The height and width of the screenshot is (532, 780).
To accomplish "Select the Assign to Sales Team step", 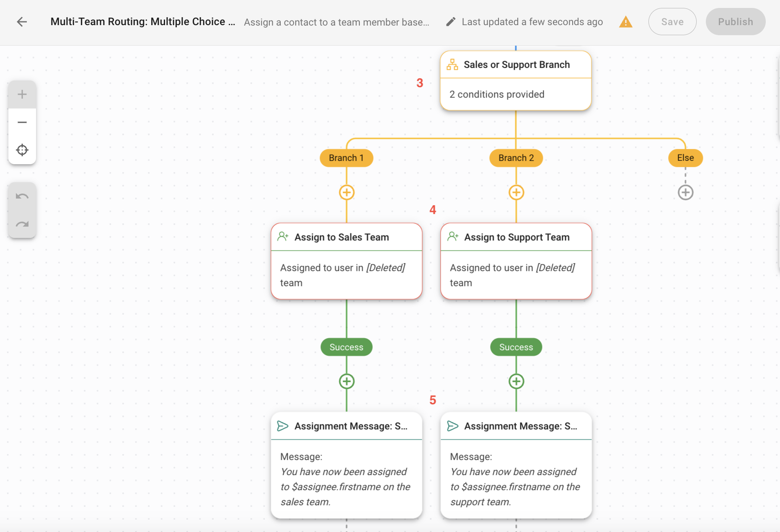I will (x=346, y=261).
